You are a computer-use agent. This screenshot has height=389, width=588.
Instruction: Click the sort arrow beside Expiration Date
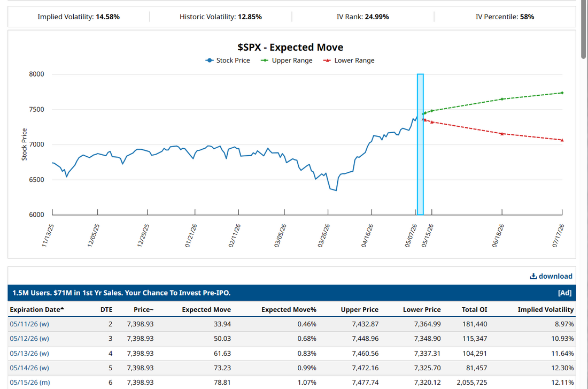tap(62, 309)
